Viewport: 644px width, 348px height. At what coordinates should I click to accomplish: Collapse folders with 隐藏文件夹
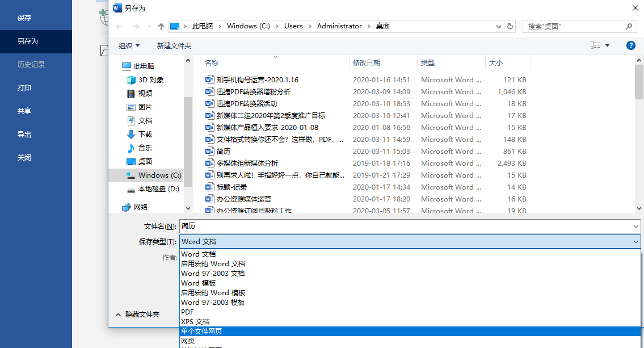[x=137, y=315]
